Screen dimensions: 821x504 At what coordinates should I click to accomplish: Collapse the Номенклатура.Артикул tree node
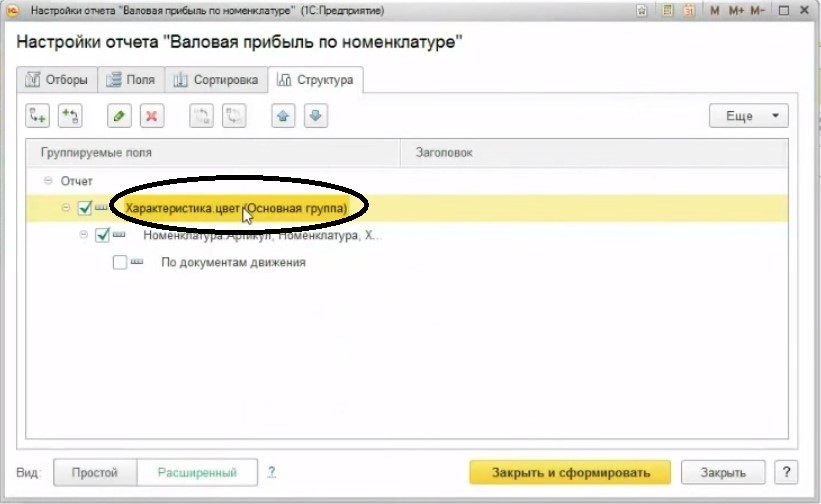click(83, 236)
